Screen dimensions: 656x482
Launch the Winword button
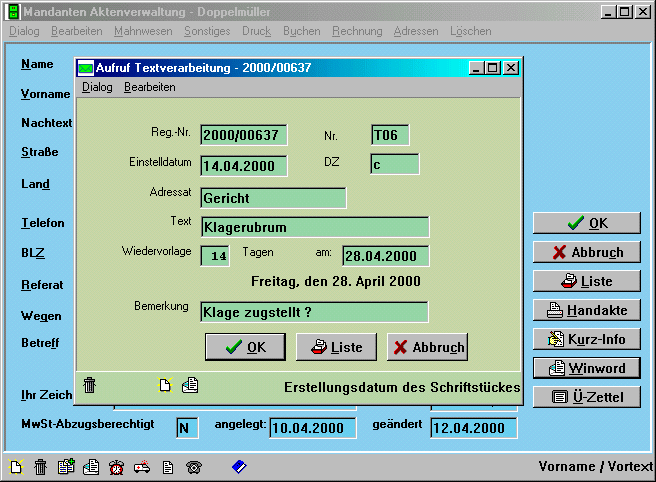587,368
